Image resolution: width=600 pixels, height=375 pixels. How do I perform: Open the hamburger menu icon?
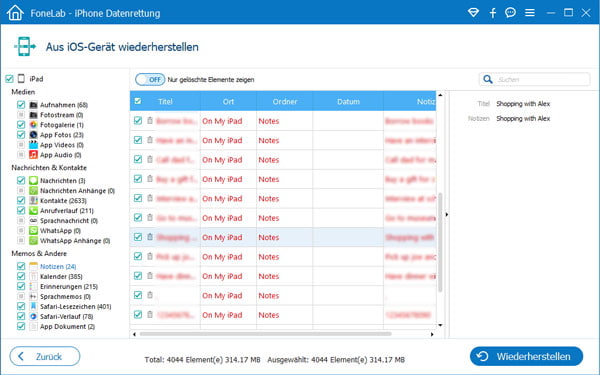pos(530,13)
